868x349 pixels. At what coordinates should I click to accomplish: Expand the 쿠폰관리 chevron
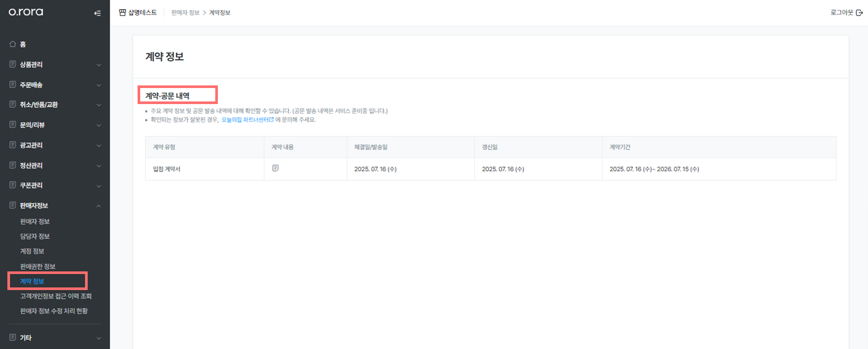pos(99,186)
